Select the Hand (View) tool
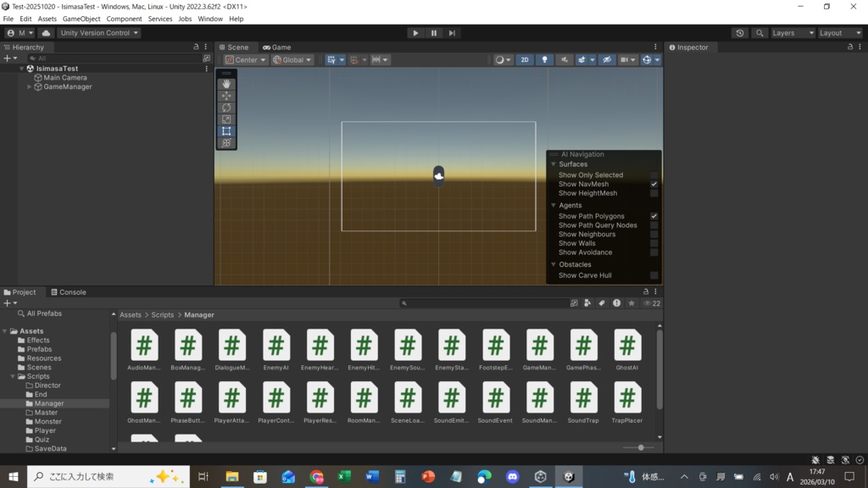 [x=226, y=84]
